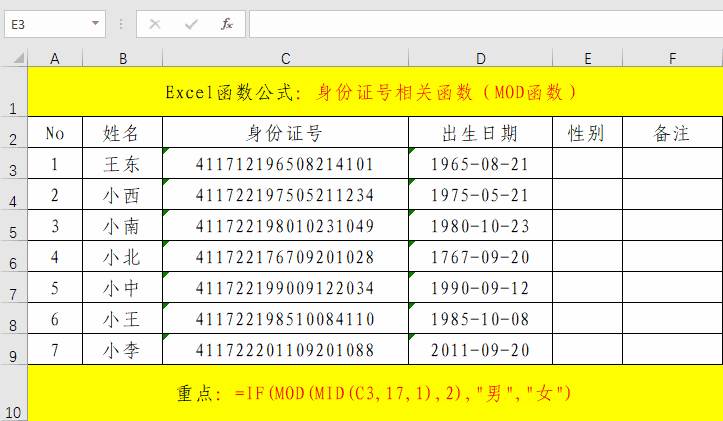This screenshot has height=421, width=723.
Task: Click ID cell '411722201109201088'
Action: pyautogui.click(x=285, y=350)
